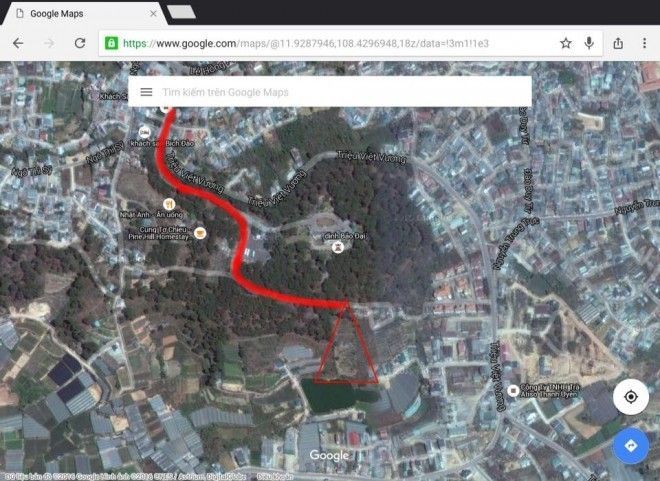Bookmark this page with the star icon
The width and height of the screenshot is (660, 481).
tap(565, 44)
